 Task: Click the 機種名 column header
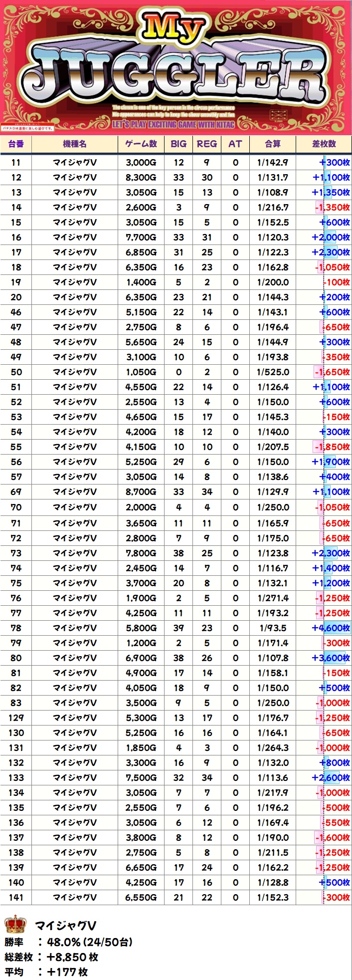tap(75, 144)
